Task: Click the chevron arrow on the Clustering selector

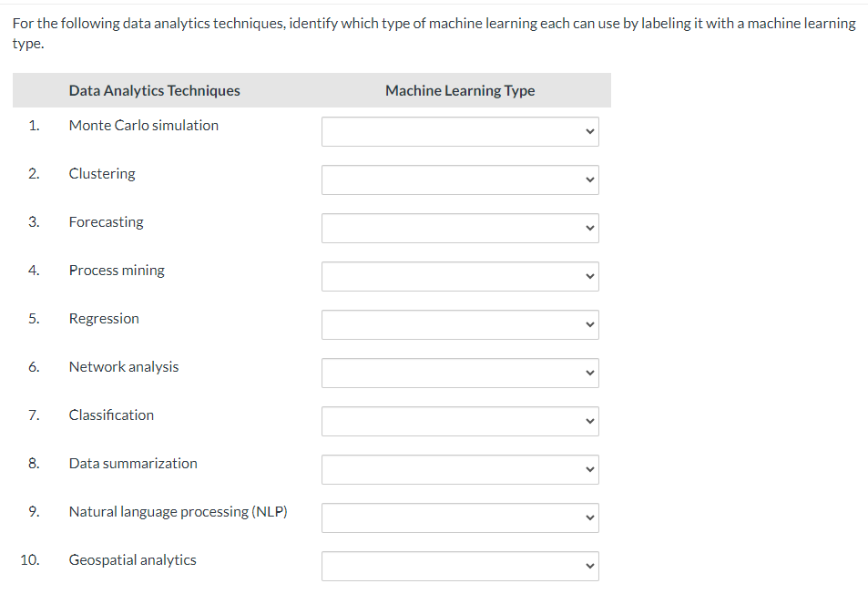Action: point(590,179)
